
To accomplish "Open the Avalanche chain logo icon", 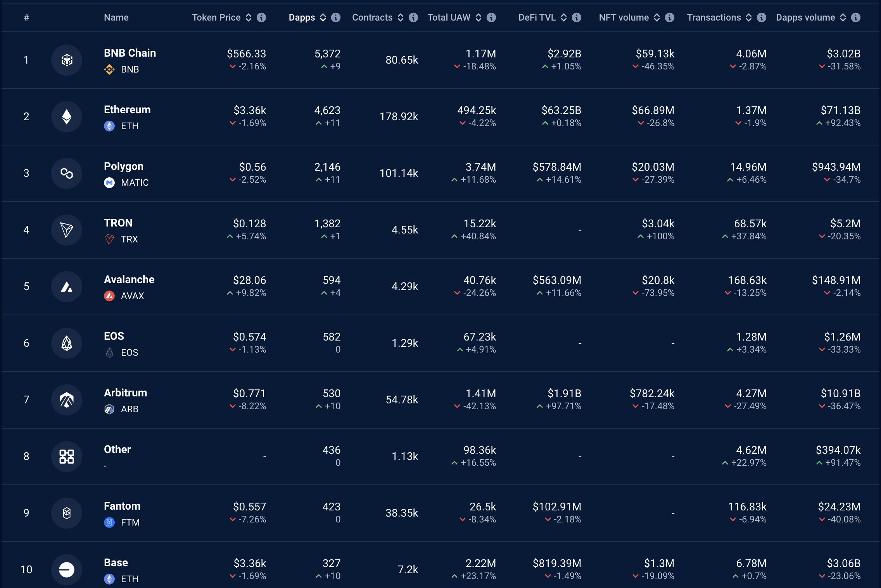I will pos(67,287).
